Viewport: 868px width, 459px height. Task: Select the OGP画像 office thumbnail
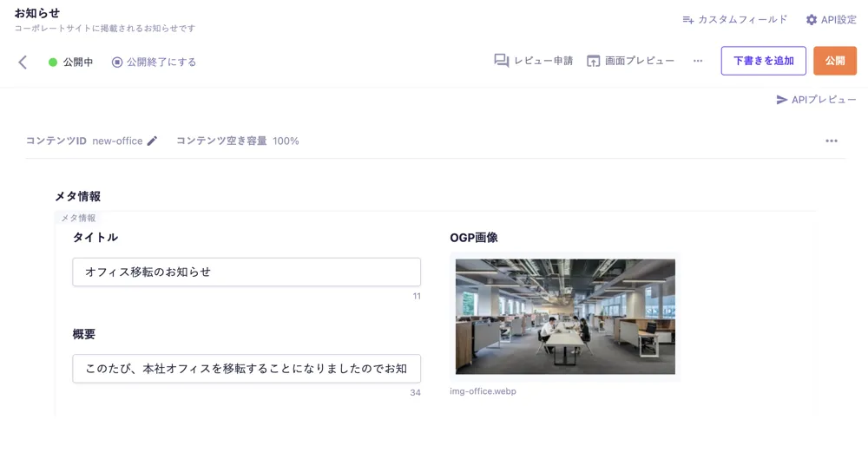(x=565, y=317)
